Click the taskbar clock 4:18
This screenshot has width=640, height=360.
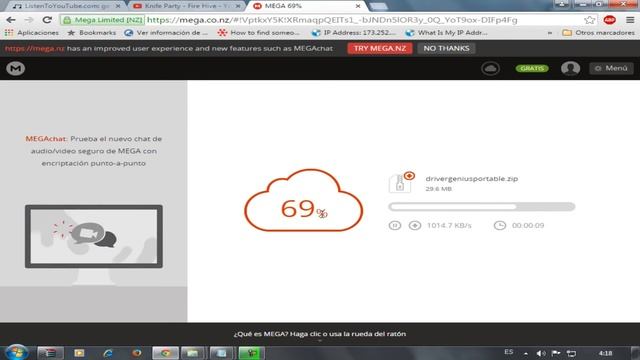606,353
